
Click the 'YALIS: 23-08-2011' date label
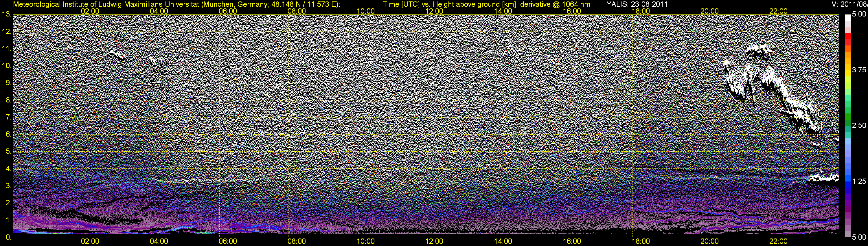click(x=637, y=4)
